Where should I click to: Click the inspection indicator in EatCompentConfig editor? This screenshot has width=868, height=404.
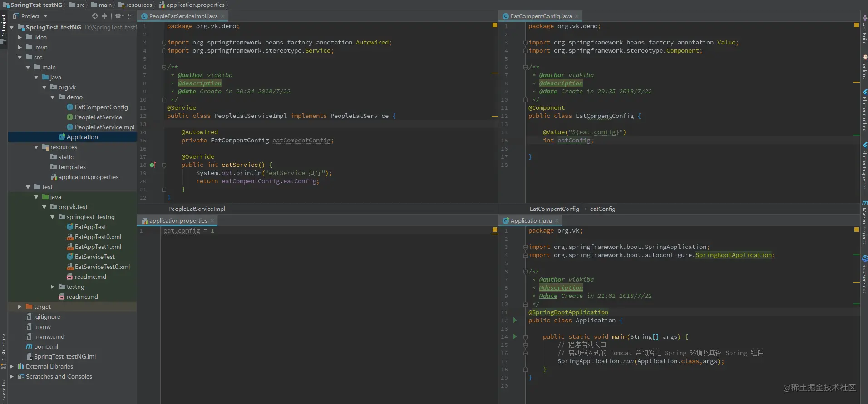click(856, 25)
